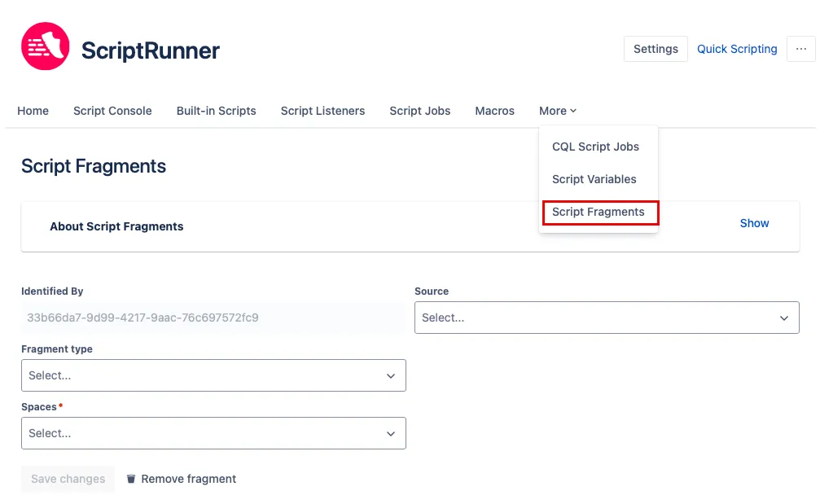Open the Settings page
The width and height of the screenshot is (820, 504).
pyautogui.click(x=656, y=49)
